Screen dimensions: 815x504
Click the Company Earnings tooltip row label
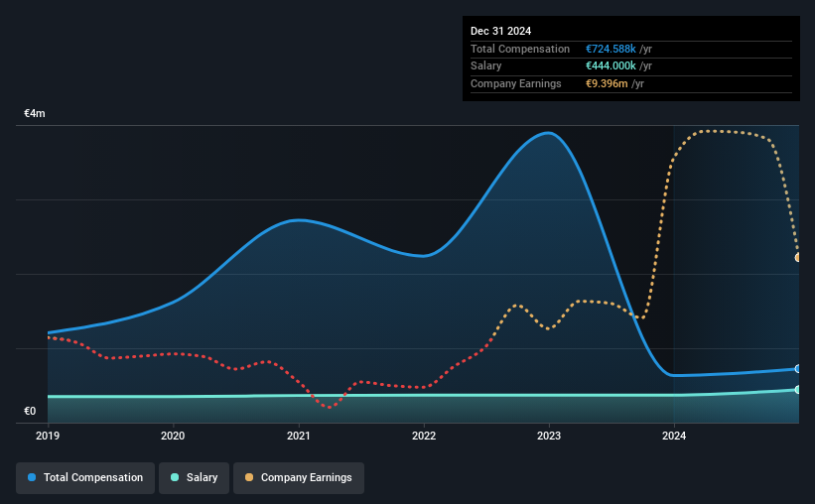coord(515,83)
